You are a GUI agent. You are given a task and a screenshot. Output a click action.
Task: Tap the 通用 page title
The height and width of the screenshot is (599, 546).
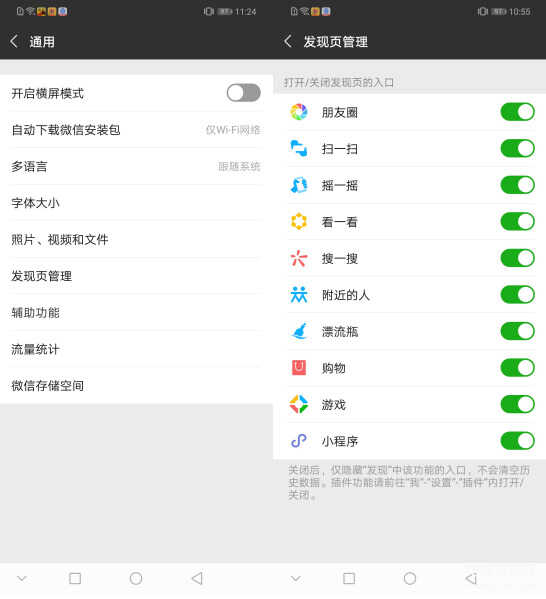click(x=42, y=42)
